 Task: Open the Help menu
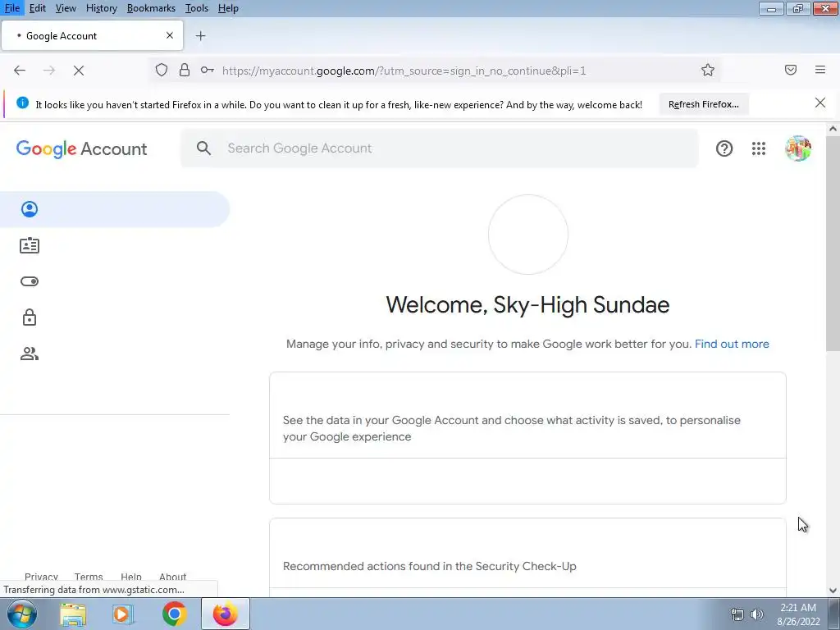click(228, 8)
